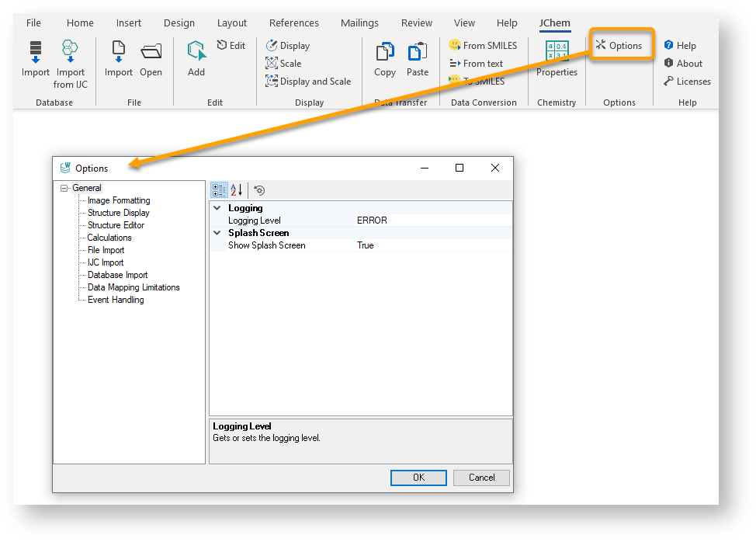Toggle Alphabetical sort in property grid

point(237,190)
